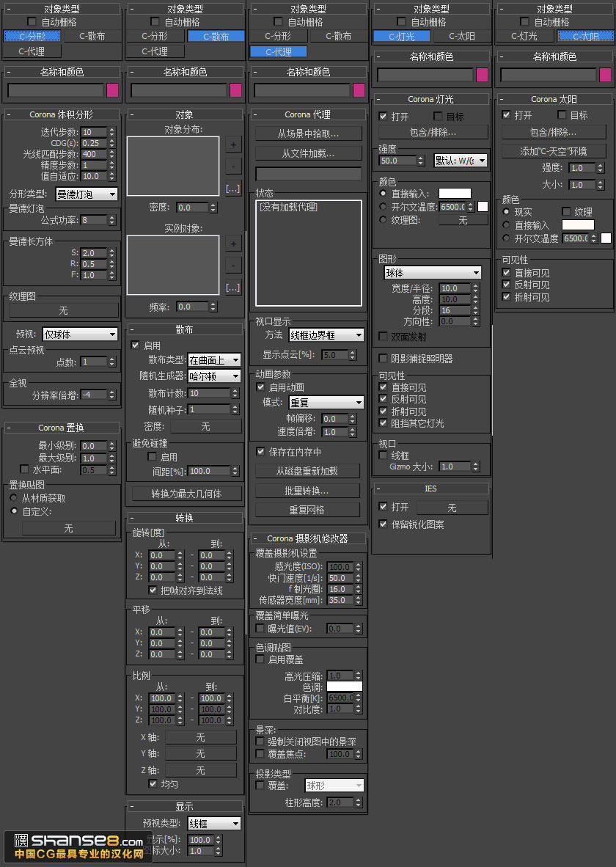This screenshot has width=616, height=867.
Task: Collapse the Corona 摄影机修改器 rollout
Action: [x=308, y=538]
